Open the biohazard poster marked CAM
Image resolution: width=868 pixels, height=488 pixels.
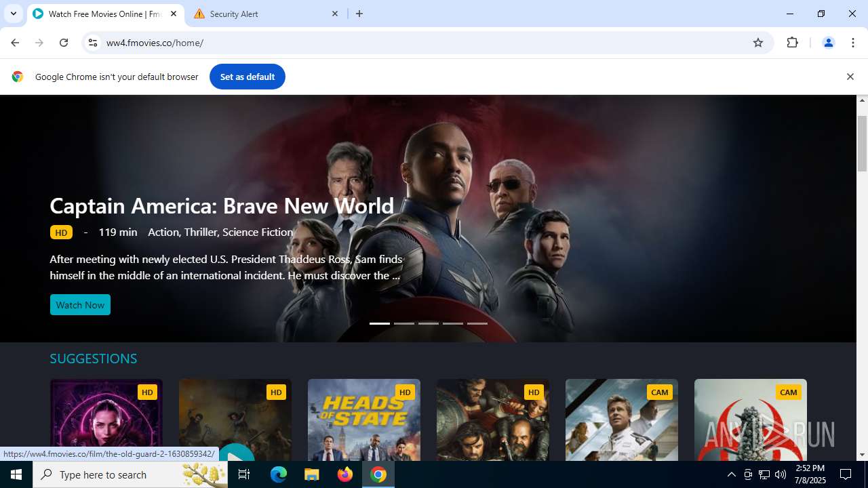pyautogui.click(x=750, y=420)
